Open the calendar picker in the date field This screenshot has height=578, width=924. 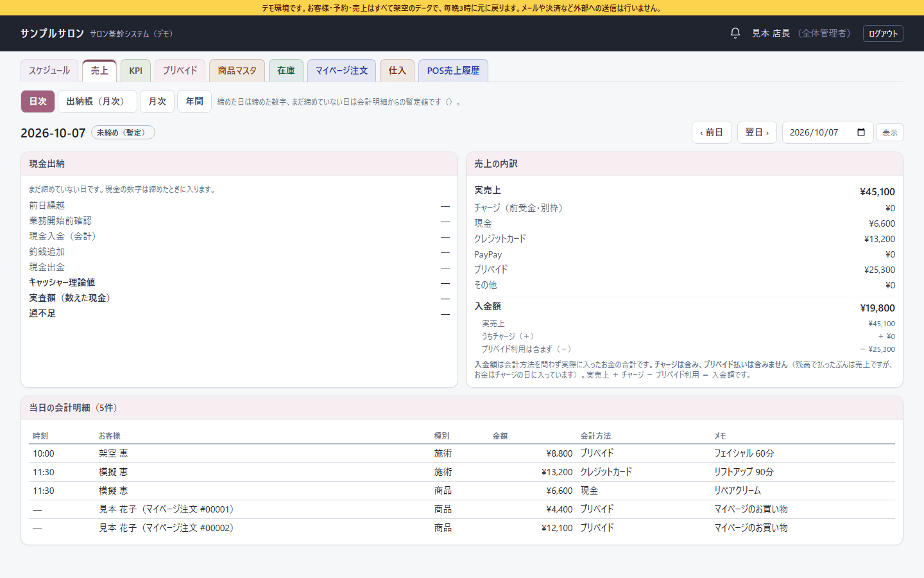click(861, 132)
